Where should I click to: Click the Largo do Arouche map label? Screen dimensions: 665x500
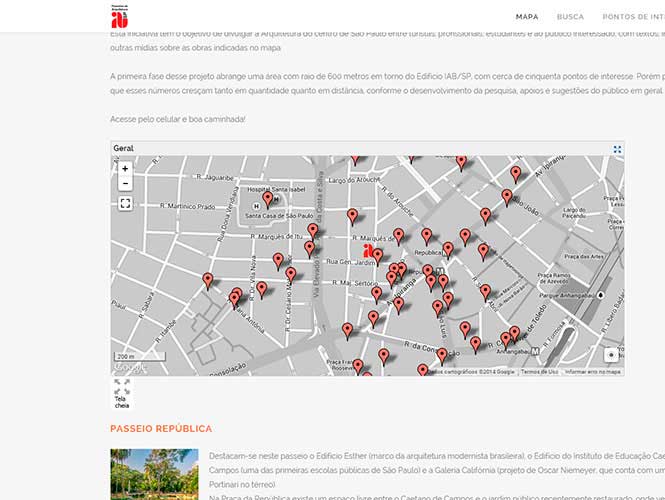(x=354, y=180)
